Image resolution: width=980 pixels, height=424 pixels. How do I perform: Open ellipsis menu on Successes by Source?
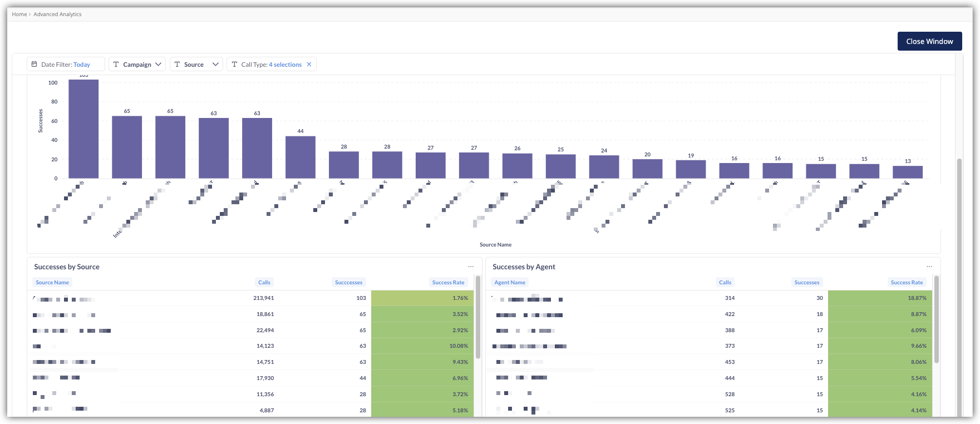pos(471,267)
